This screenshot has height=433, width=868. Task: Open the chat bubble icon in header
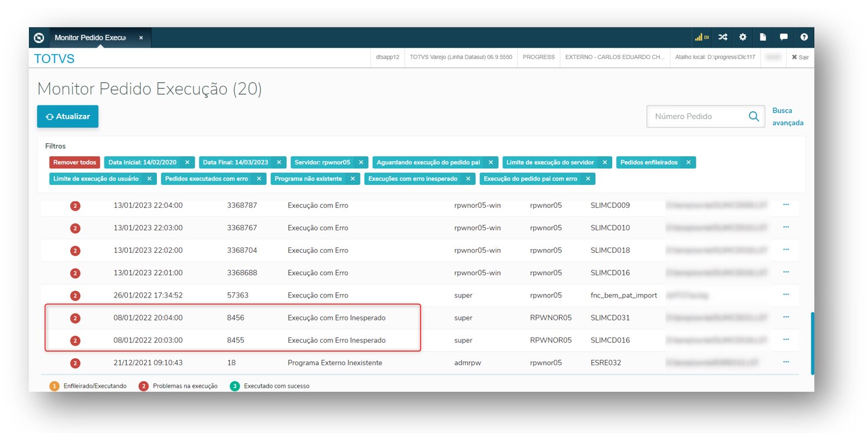pyautogui.click(x=783, y=37)
